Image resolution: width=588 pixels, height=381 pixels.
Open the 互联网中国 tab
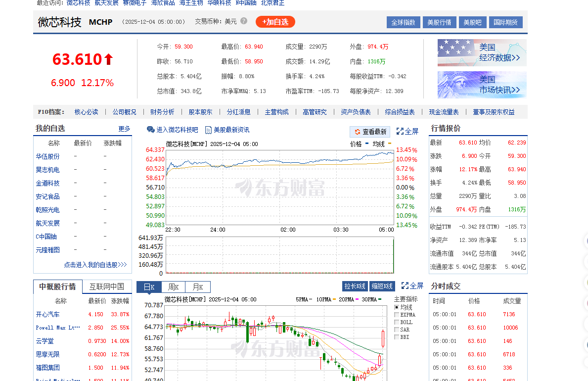107,287
